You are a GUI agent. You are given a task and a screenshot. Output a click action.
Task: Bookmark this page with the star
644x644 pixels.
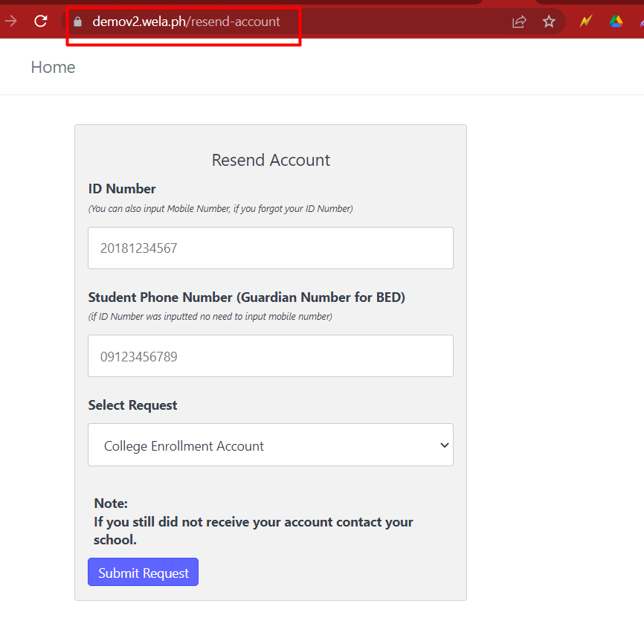pos(549,22)
